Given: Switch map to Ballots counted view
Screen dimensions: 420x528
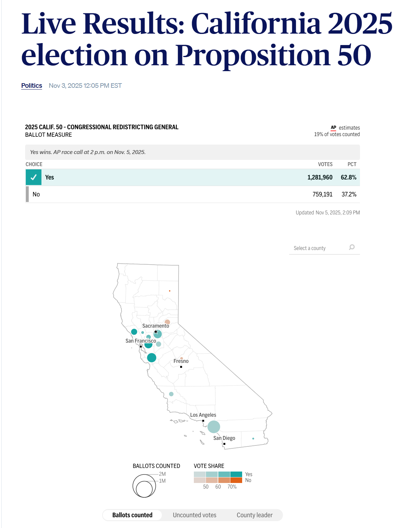Looking at the screenshot, I should point(132,515).
